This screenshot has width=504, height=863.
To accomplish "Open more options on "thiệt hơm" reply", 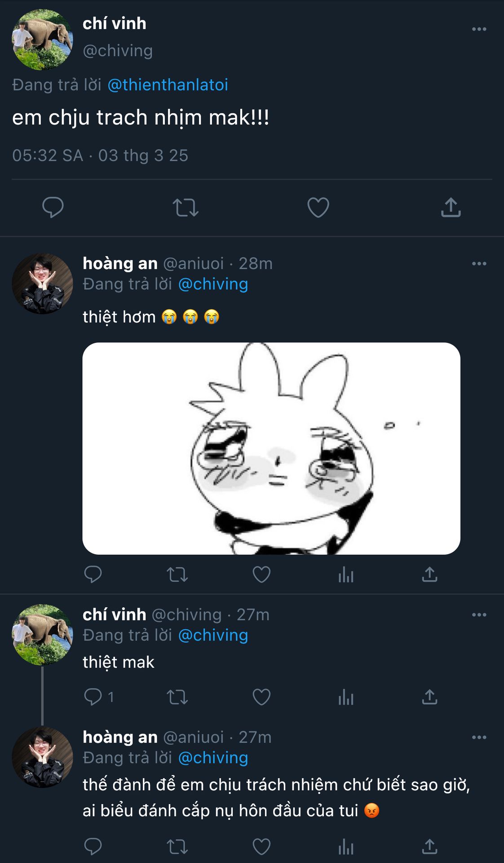I will click(x=479, y=264).
